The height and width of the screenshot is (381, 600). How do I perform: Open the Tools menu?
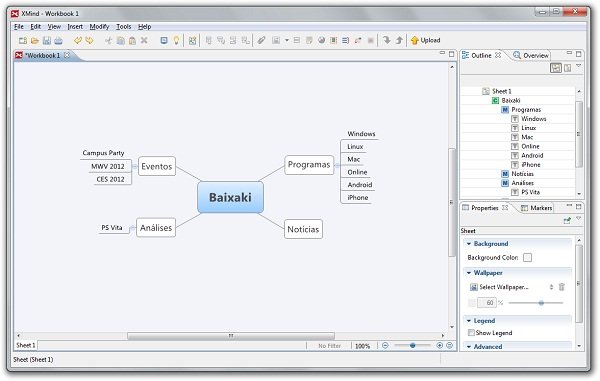pyautogui.click(x=124, y=26)
